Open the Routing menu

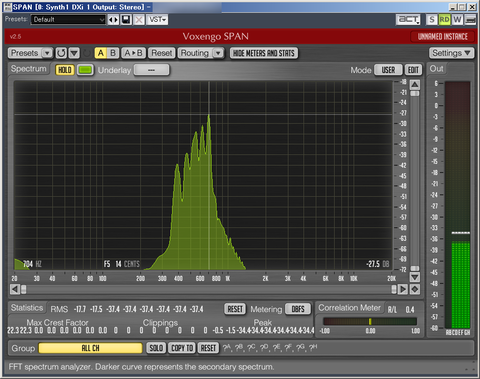click(195, 53)
